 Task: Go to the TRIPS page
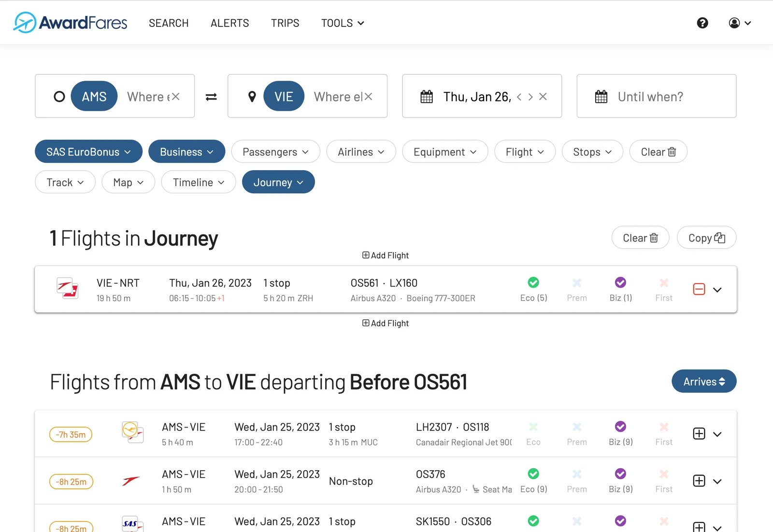pyautogui.click(x=285, y=23)
